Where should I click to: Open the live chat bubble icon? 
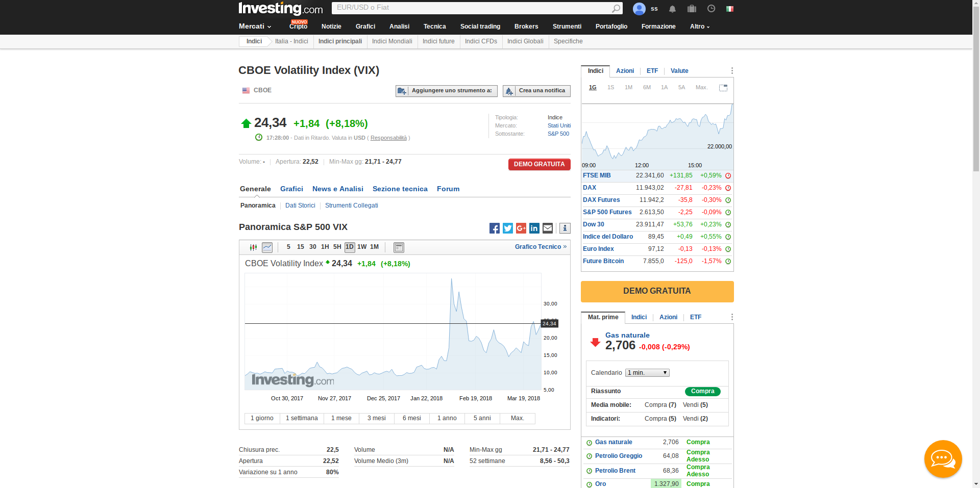(943, 458)
